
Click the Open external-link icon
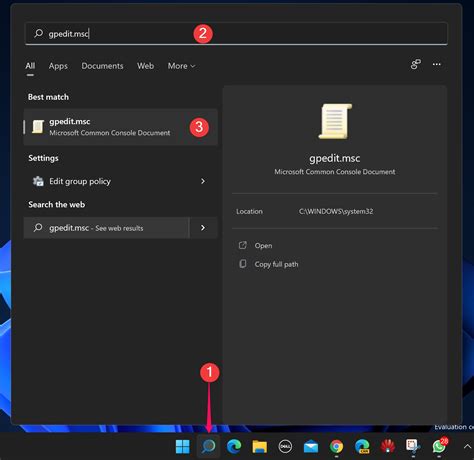click(x=243, y=245)
